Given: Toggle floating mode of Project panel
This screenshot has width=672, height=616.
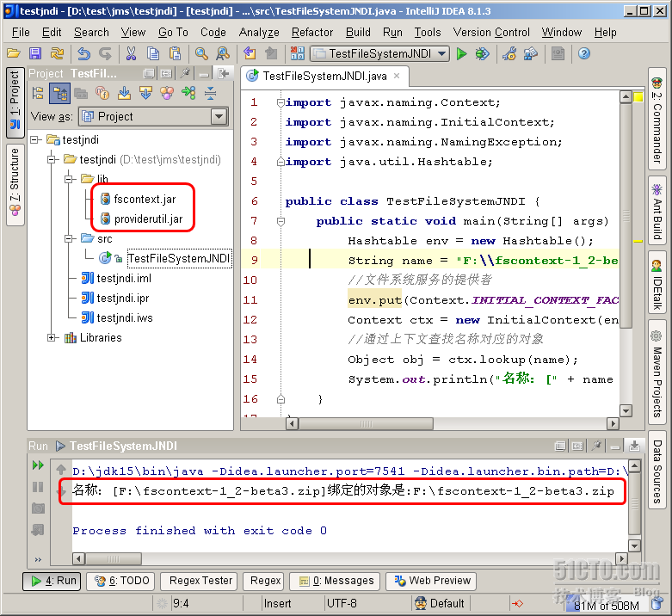Looking at the screenshot, I should coord(149,74).
